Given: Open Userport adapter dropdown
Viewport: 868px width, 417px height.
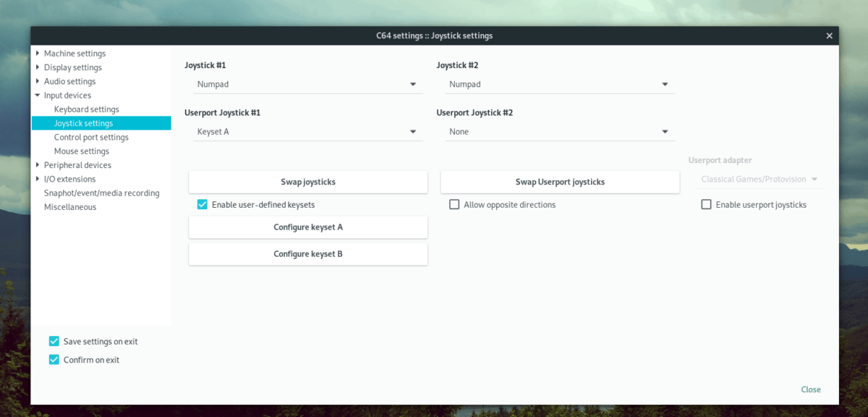Looking at the screenshot, I should click(759, 179).
